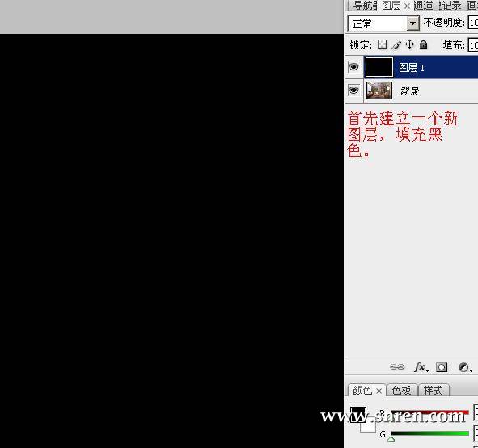Open the blend mode 正常 dropdown
This screenshot has height=448, width=478.
[383, 23]
